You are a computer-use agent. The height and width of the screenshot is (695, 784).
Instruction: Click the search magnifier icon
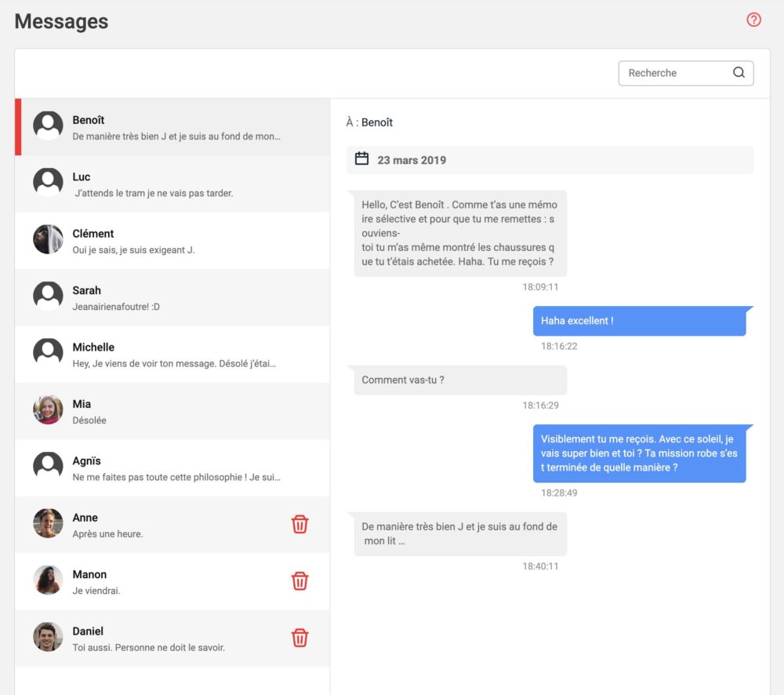tap(739, 73)
